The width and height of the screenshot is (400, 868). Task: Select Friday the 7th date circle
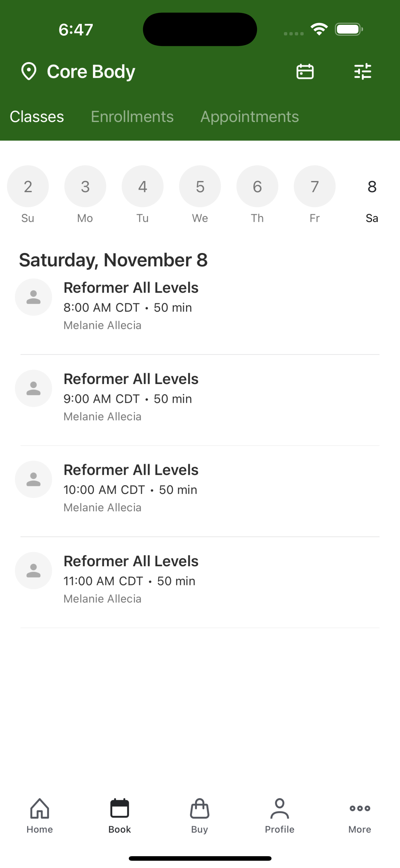(x=315, y=186)
